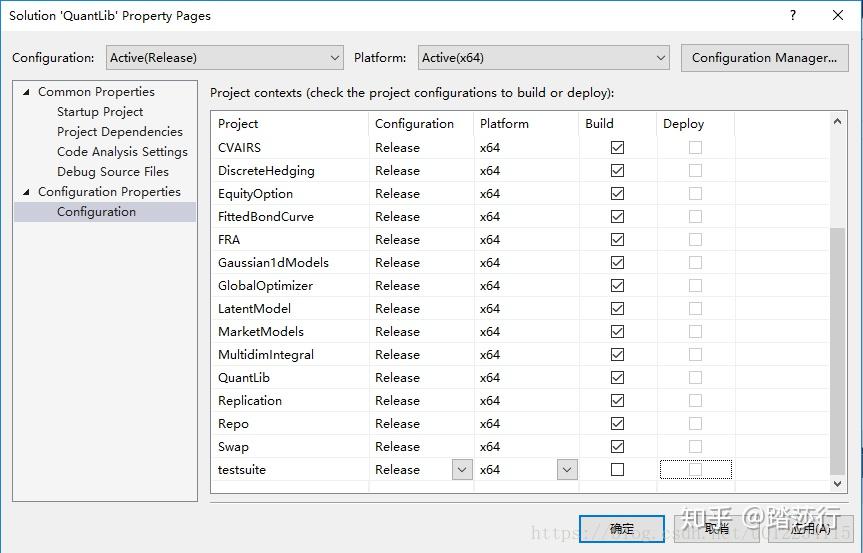Select Code Analysis Settings item
863x553 pixels.
tap(122, 152)
